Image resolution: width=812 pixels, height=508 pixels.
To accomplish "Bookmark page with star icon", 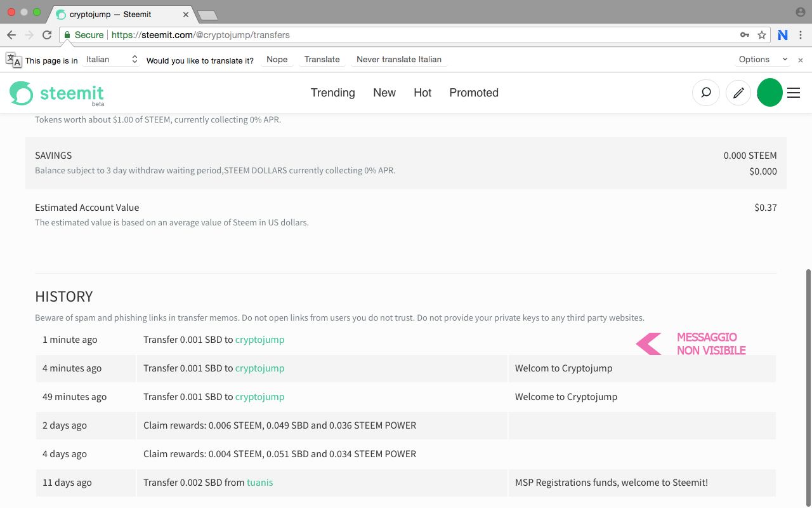I will click(762, 35).
